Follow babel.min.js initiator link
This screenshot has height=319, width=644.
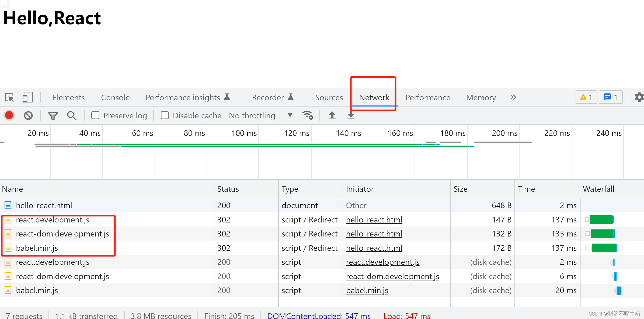pos(367,290)
